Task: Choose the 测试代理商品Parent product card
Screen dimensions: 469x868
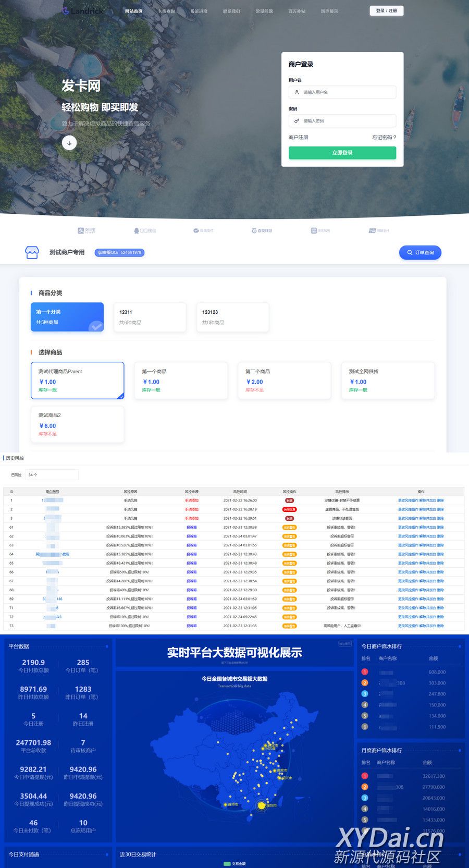Action: (x=77, y=381)
